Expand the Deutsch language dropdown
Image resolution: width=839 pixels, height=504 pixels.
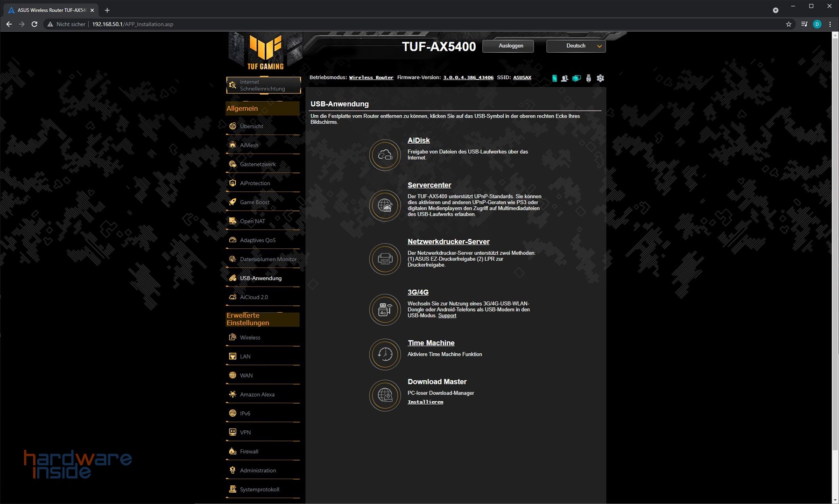(576, 46)
